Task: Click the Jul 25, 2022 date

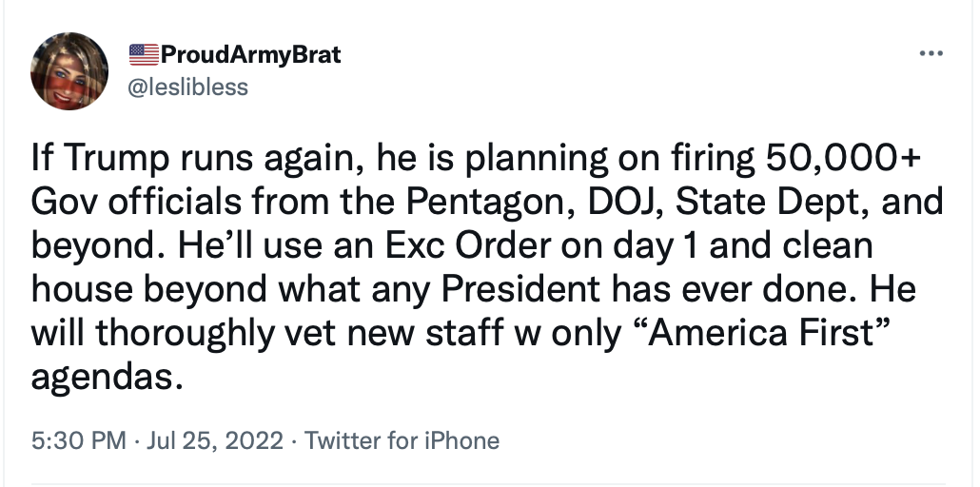Action: [x=214, y=440]
